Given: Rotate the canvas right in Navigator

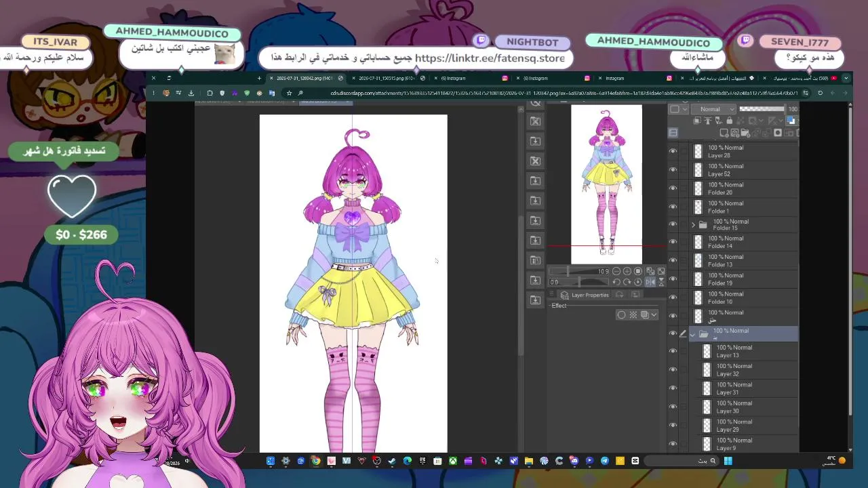Looking at the screenshot, I should 627,282.
